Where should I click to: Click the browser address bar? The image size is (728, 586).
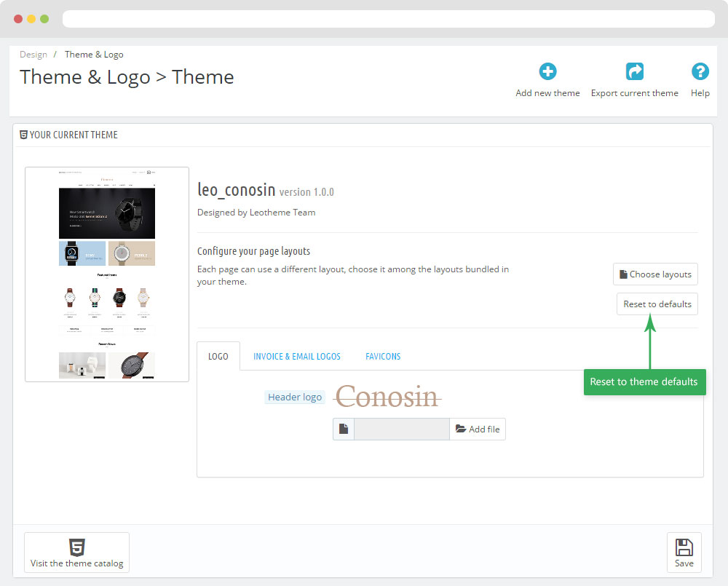389,19
